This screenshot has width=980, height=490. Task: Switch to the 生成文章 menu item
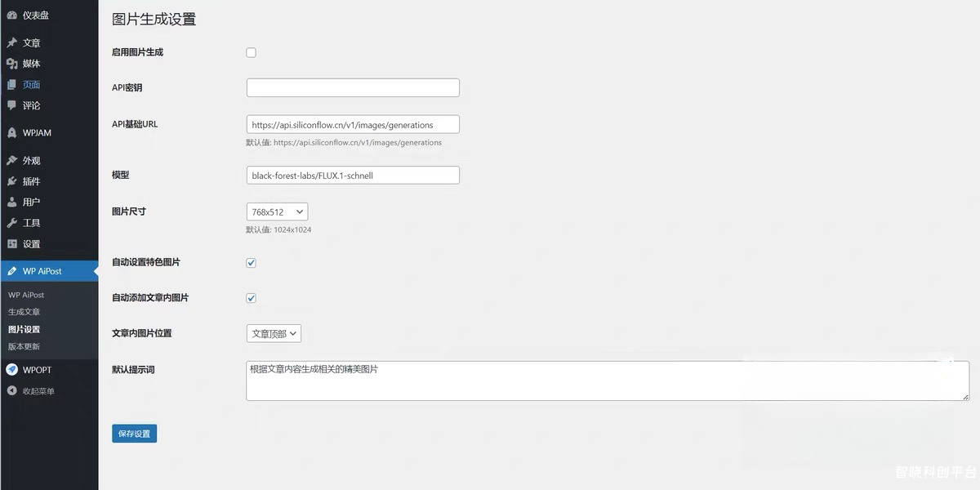[x=24, y=311]
